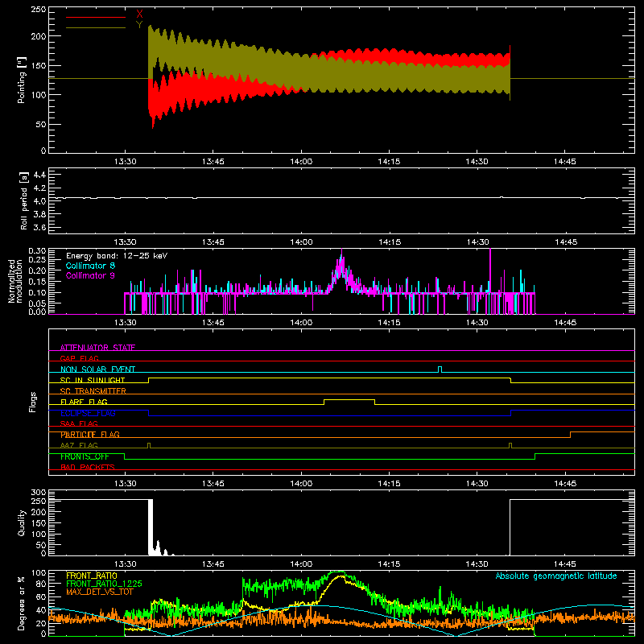Click the olive Y legend line sample
The image size is (644, 644).
96,27
